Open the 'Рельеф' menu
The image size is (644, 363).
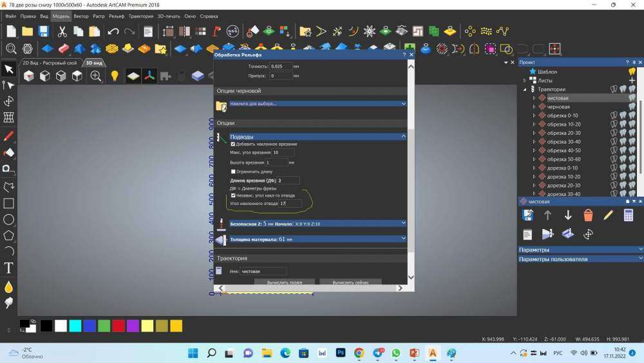pos(116,15)
